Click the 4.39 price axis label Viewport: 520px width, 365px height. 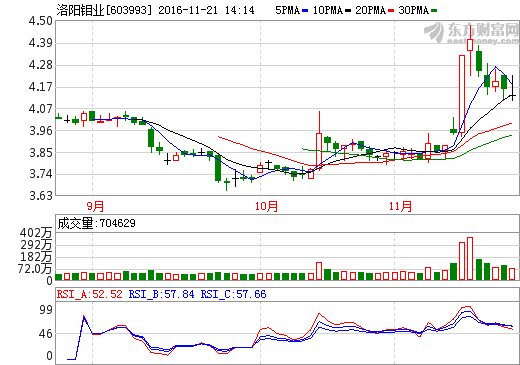tap(41, 43)
